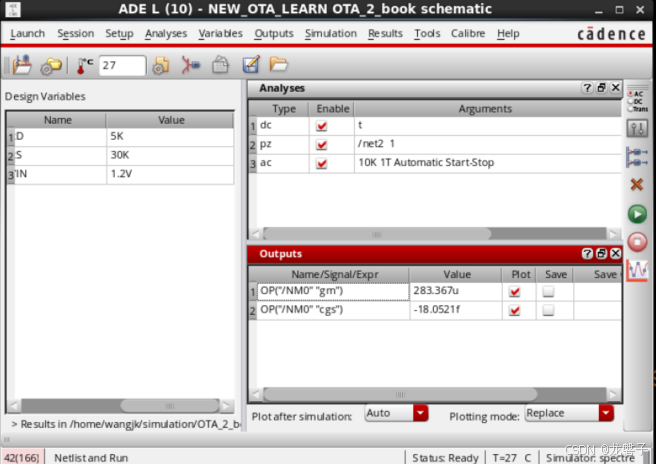The height and width of the screenshot is (464, 656).
Task: Close the Outputs panel
Action: [x=615, y=254]
